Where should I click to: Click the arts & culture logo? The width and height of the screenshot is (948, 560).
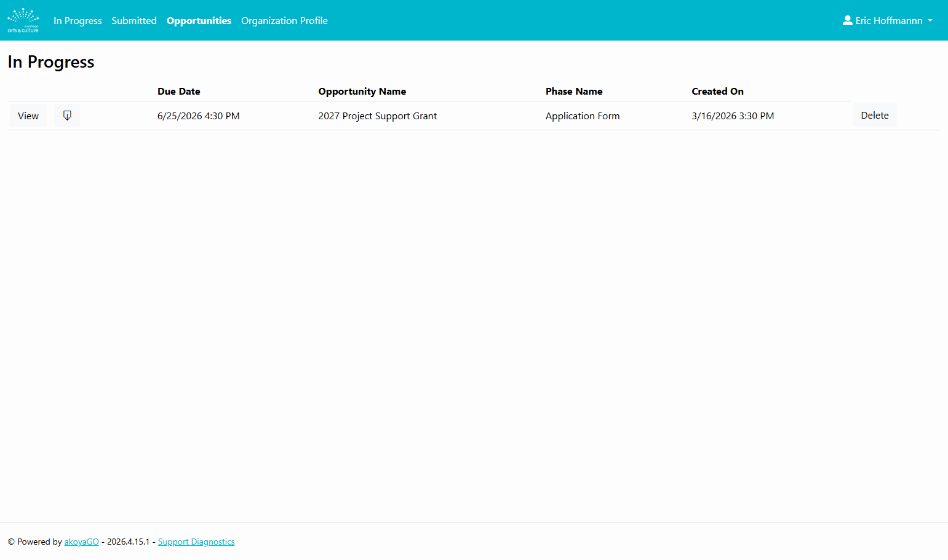pyautogui.click(x=23, y=20)
